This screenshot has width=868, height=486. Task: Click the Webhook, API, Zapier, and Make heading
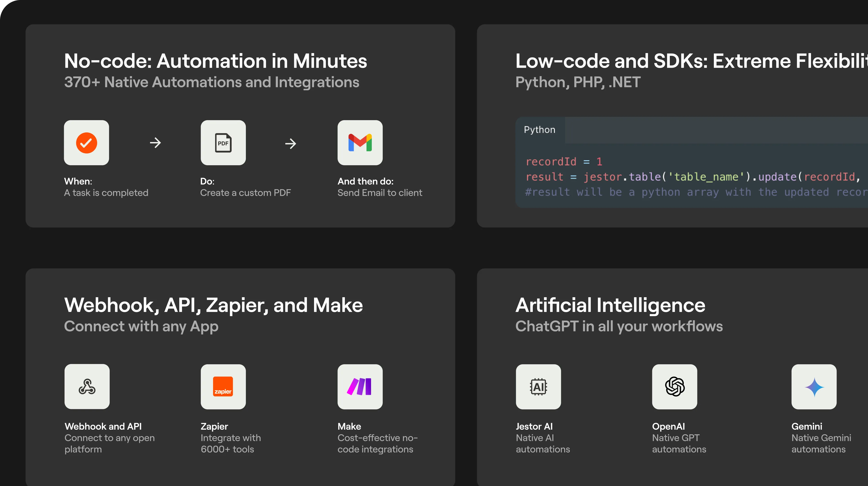(x=213, y=305)
